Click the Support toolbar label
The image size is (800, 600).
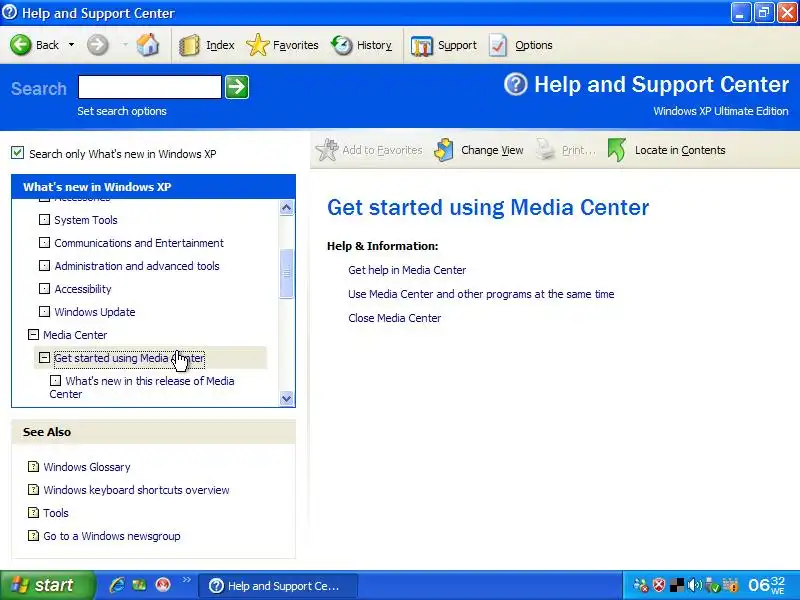pos(457,45)
